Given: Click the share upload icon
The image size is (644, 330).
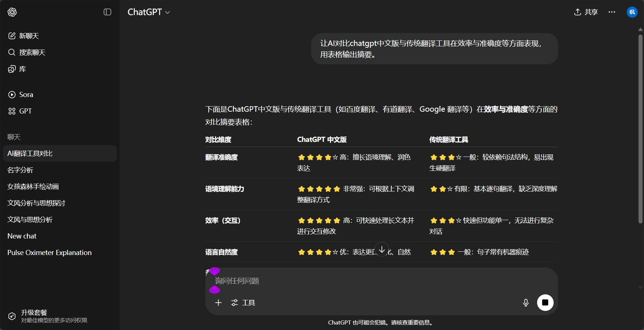Looking at the screenshot, I should 578,12.
